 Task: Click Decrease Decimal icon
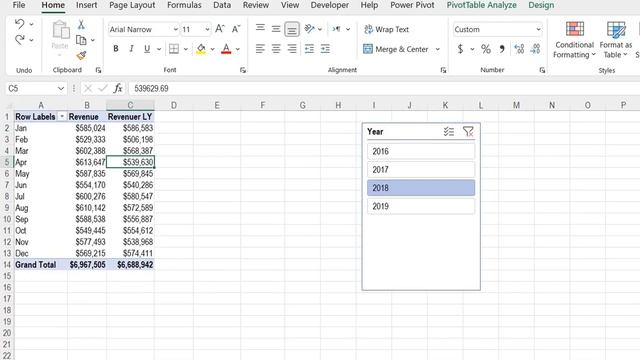tap(535, 49)
